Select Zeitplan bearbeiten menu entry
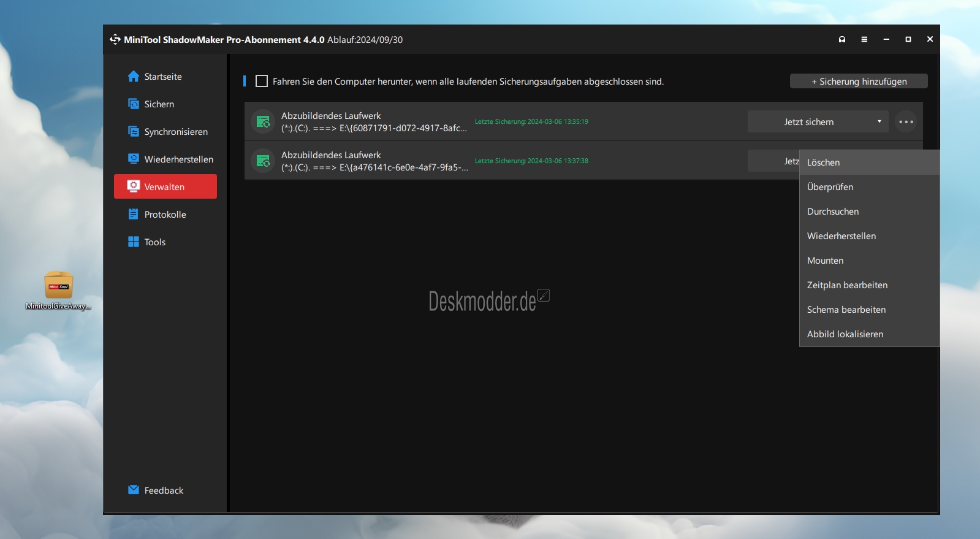The height and width of the screenshot is (539, 980). tap(869, 285)
